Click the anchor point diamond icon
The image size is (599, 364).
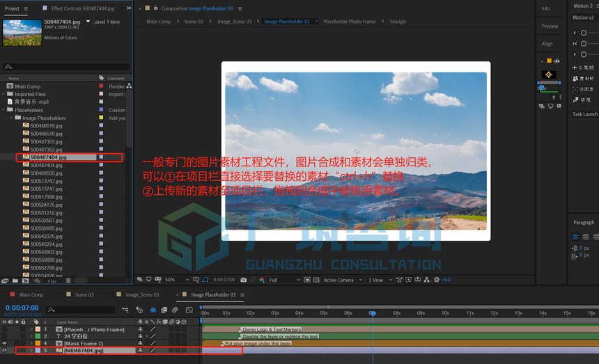pyautogui.click(x=549, y=74)
